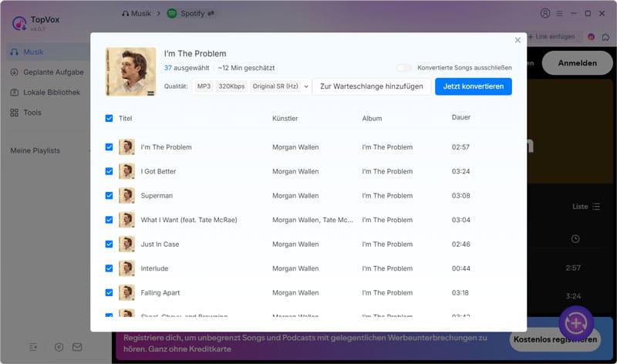Click the clock duration icon in Spotify list
The height and width of the screenshot is (364, 617).
coord(575,239)
